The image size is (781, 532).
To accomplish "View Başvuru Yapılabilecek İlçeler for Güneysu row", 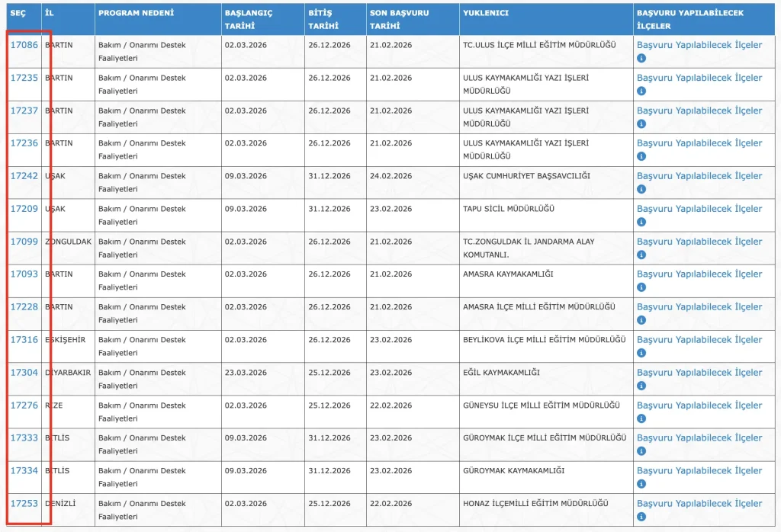I will tap(699, 405).
